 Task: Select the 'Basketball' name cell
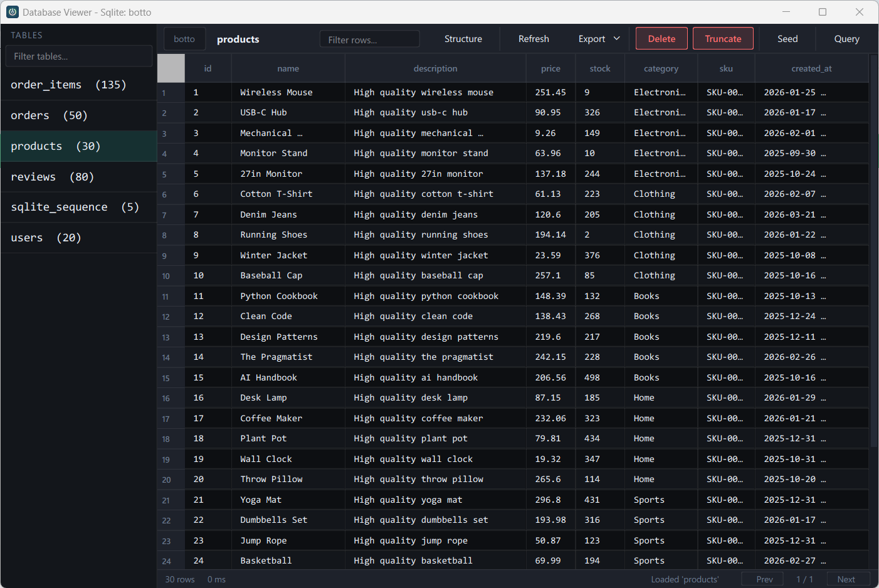click(x=288, y=560)
